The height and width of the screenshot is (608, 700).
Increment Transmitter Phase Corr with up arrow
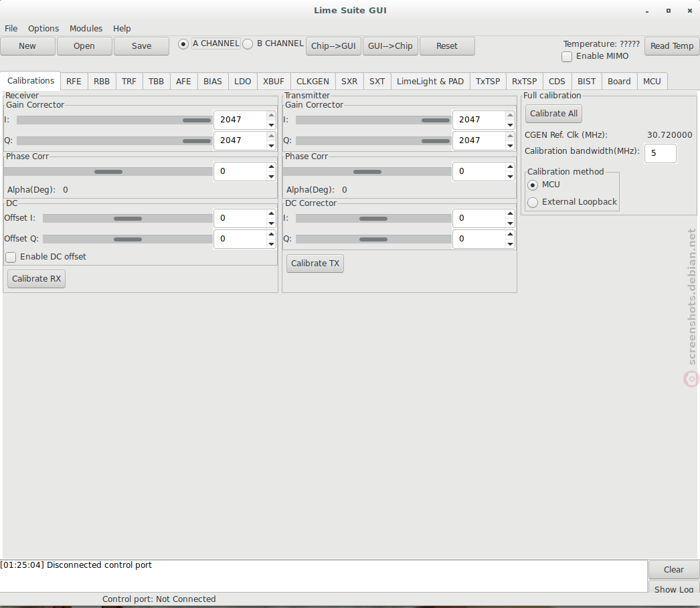[510, 167]
